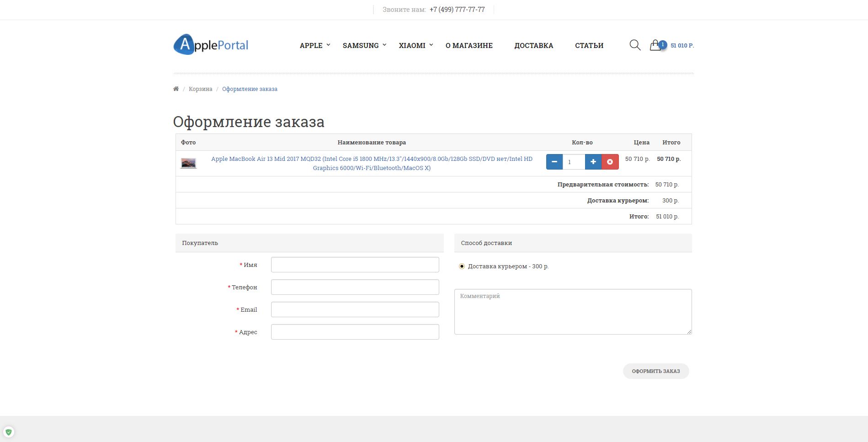Screen dimensions: 868x442
Task: Expand the APPLE menu chevron
Action: click(328, 45)
